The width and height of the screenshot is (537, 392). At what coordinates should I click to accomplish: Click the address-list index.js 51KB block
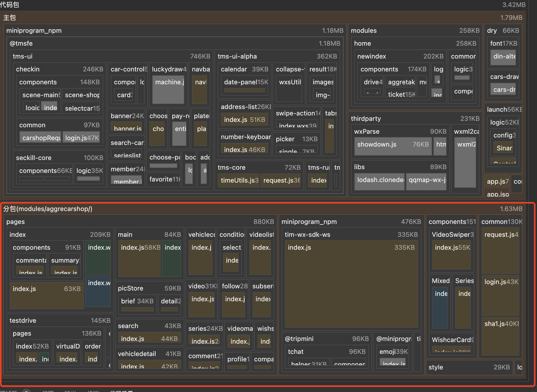[244, 120]
